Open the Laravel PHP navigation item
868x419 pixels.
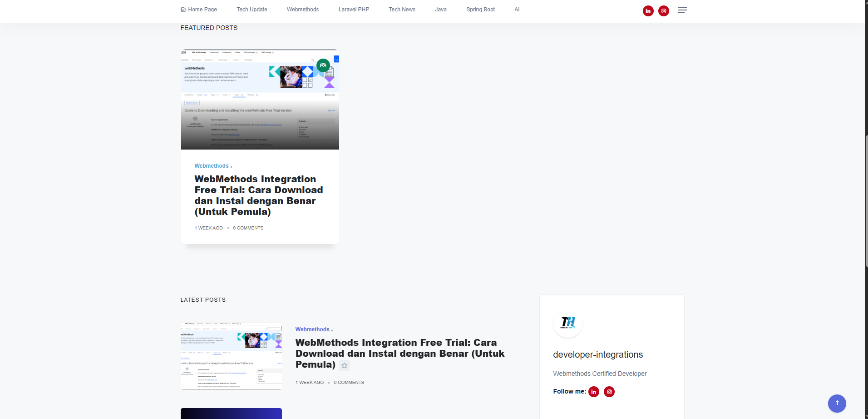354,10
